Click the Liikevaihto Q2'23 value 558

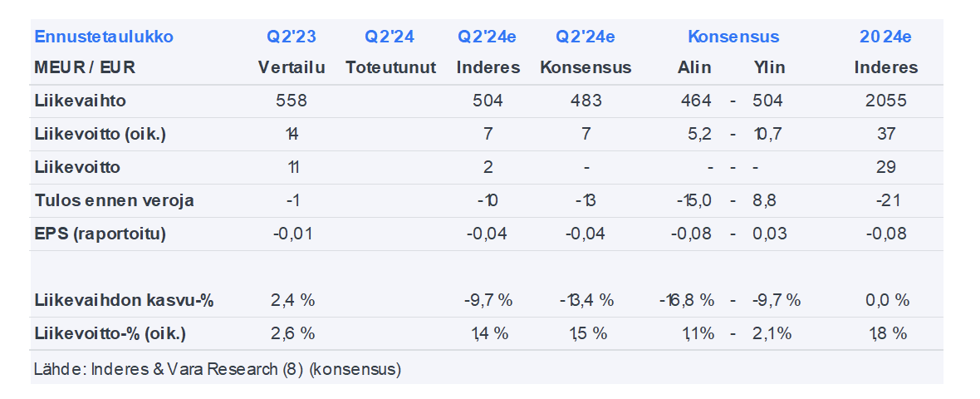coord(292,101)
